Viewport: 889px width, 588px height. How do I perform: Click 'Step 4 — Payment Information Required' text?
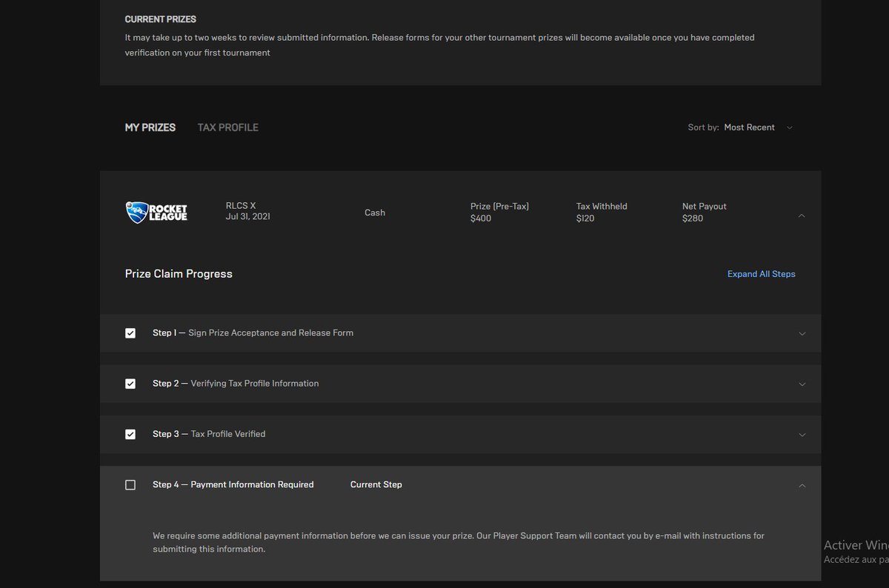click(x=233, y=485)
